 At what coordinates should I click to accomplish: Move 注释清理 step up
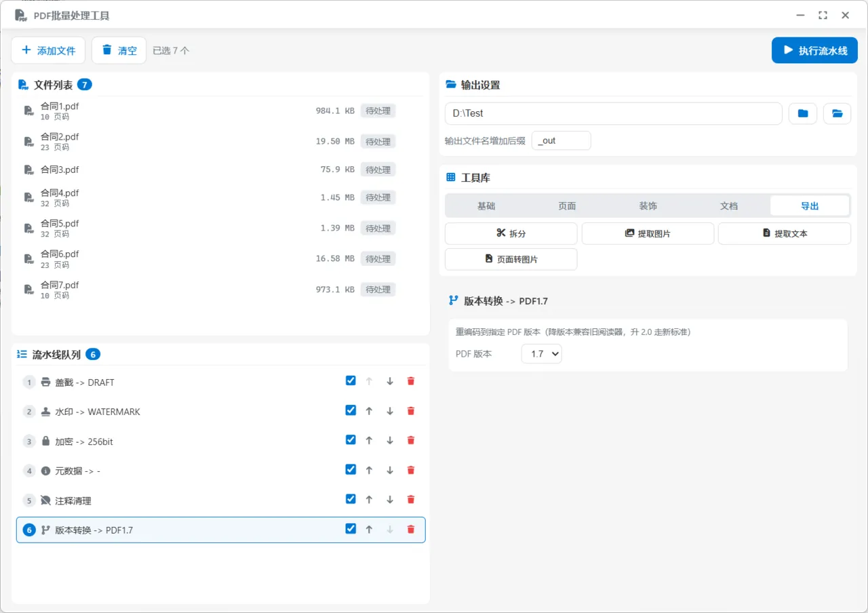click(369, 500)
